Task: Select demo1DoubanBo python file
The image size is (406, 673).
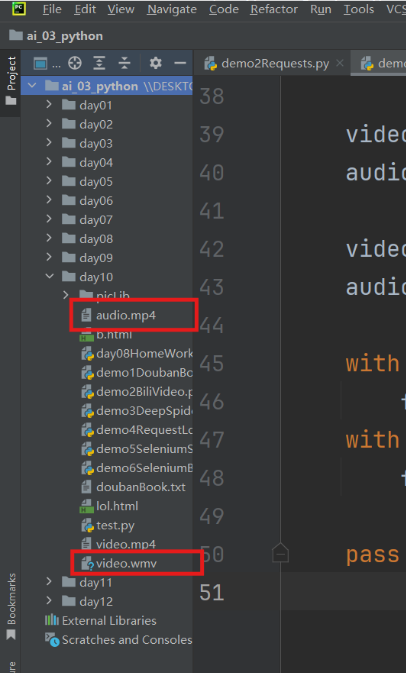Action: pyautogui.click(x=145, y=373)
